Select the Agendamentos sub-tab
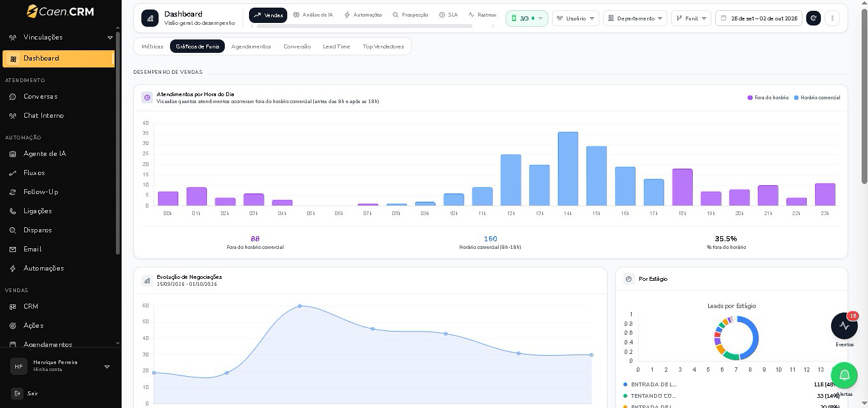Image resolution: width=868 pixels, height=408 pixels. coord(251,46)
